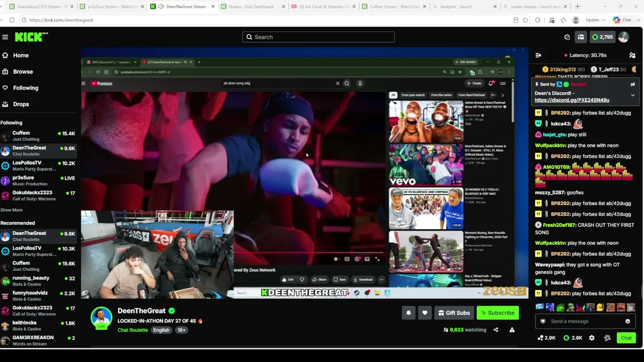Click the Kick logo
644x362 pixels.
pyautogui.click(x=31, y=37)
